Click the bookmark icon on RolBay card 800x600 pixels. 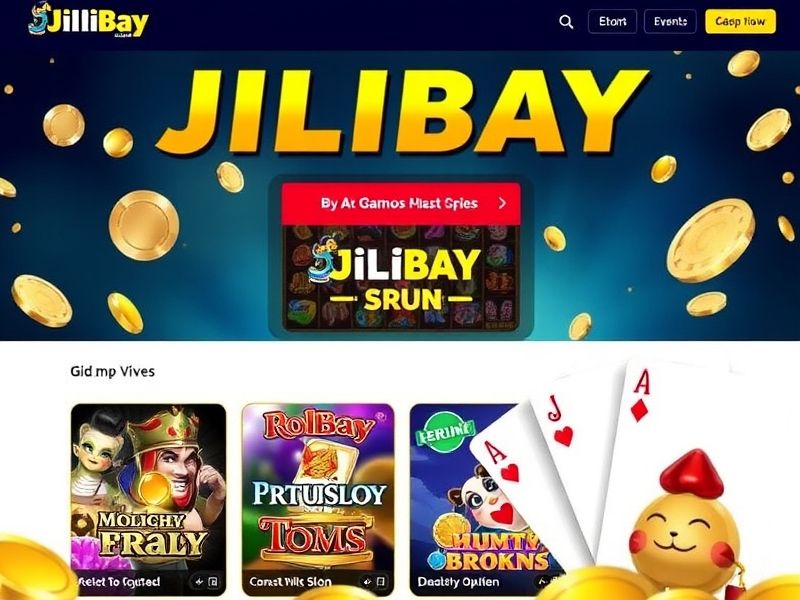click(x=381, y=582)
